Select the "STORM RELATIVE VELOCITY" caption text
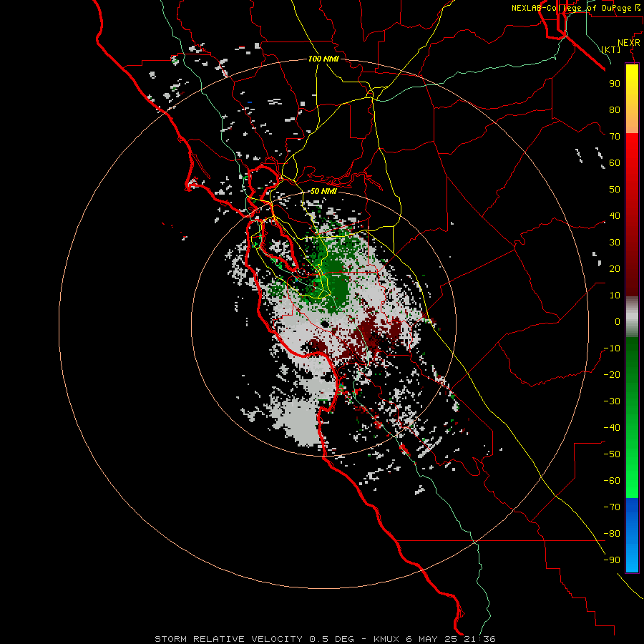Viewport: 644px width, 644px height. (x=229, y=639)
